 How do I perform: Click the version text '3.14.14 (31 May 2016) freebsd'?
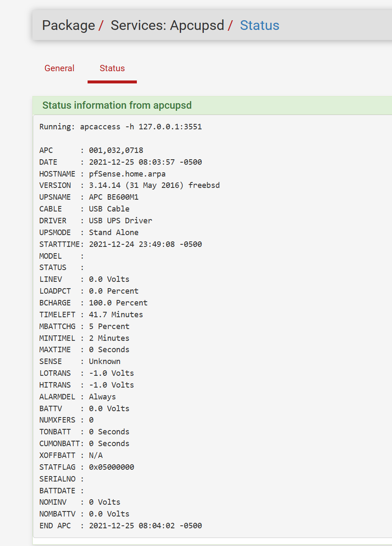[x=155, y=185]
